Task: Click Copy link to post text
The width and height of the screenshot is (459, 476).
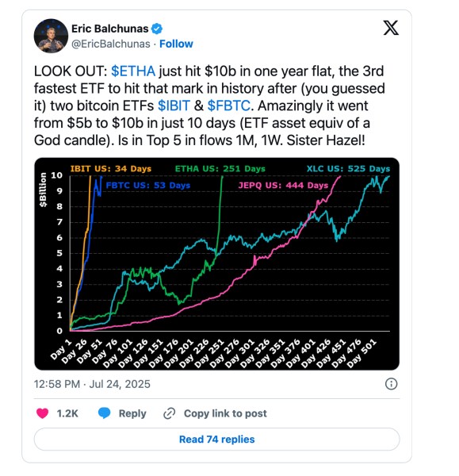Action: coord(225,413)
